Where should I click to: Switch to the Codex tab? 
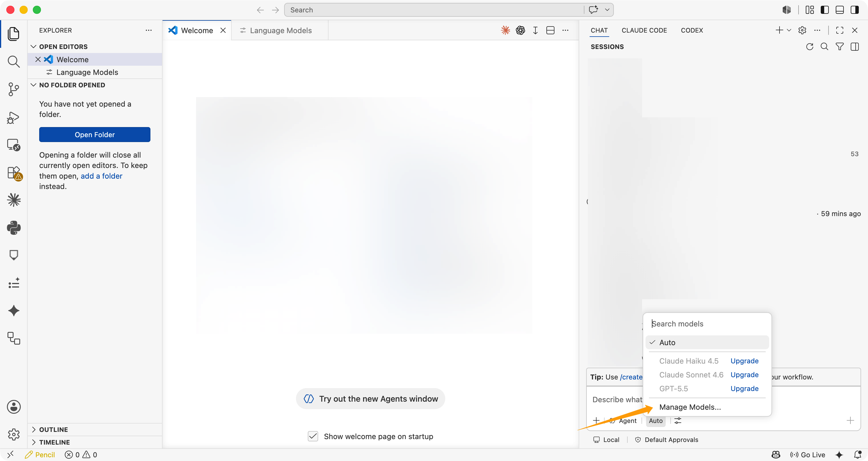(692, 30)
